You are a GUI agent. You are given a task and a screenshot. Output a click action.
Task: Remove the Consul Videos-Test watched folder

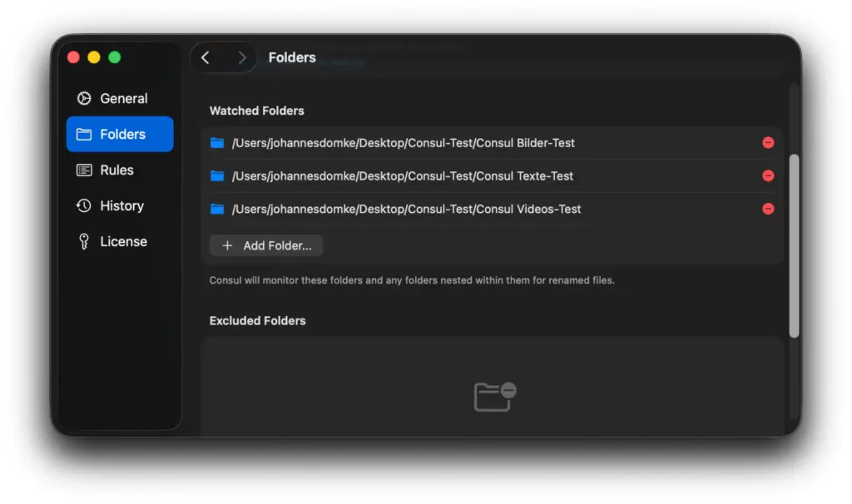[768, 209]
